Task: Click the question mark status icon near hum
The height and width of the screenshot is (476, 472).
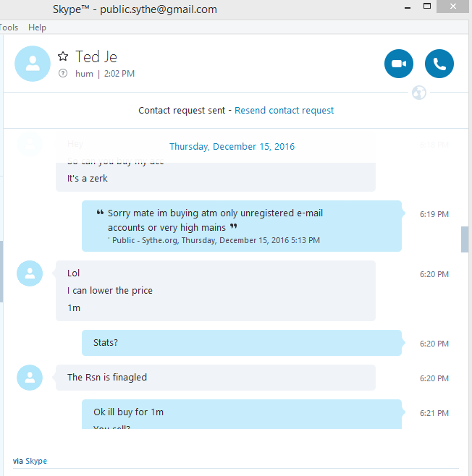Action: [x=63, y=73]
